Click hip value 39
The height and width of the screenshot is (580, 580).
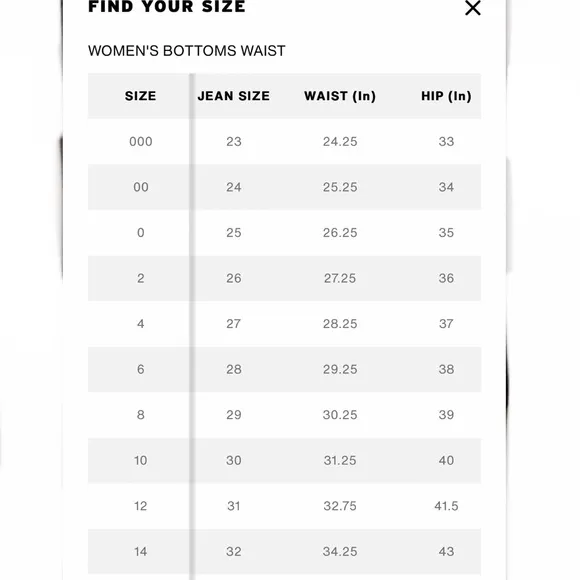(x=446, y=415)
